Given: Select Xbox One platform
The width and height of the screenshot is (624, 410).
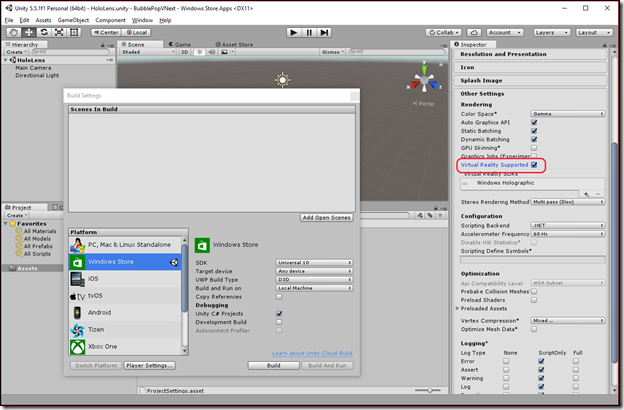Looking at the screenshot, I should (125, 346).
